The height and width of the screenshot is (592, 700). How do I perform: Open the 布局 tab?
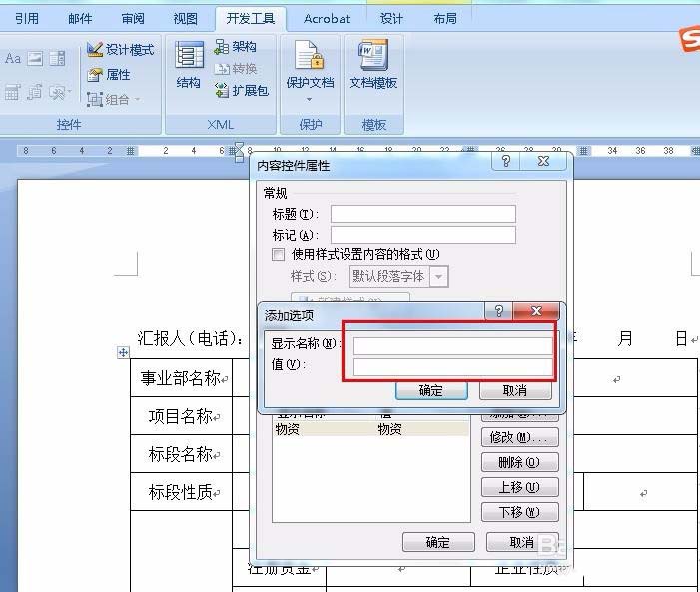click(x=445, y=18)
